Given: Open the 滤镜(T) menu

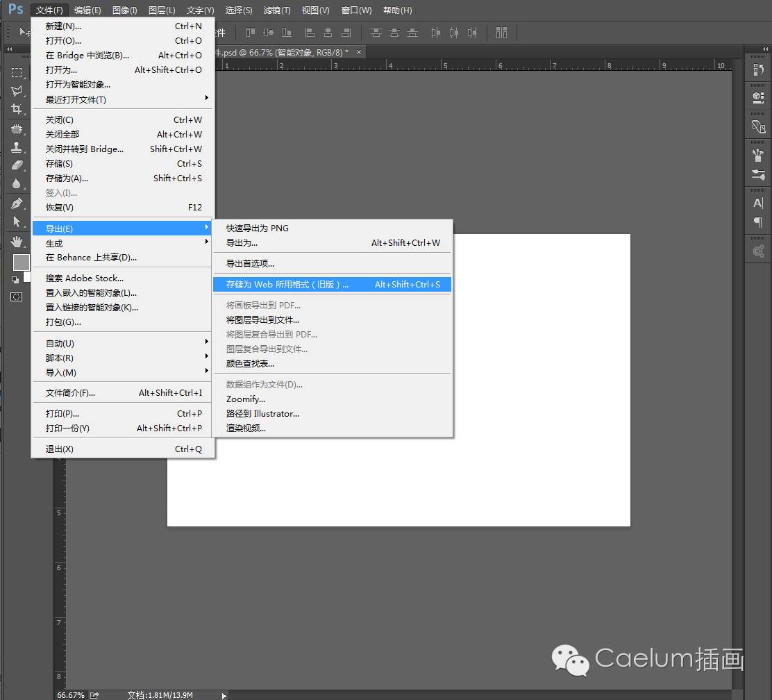Looking at the screenshot, I should (276, 10).
